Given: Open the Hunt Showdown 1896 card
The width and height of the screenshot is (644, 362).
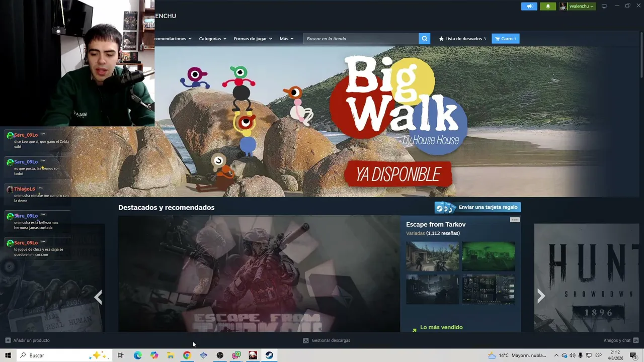Looking at the screenshot, I should coord(587,278).
